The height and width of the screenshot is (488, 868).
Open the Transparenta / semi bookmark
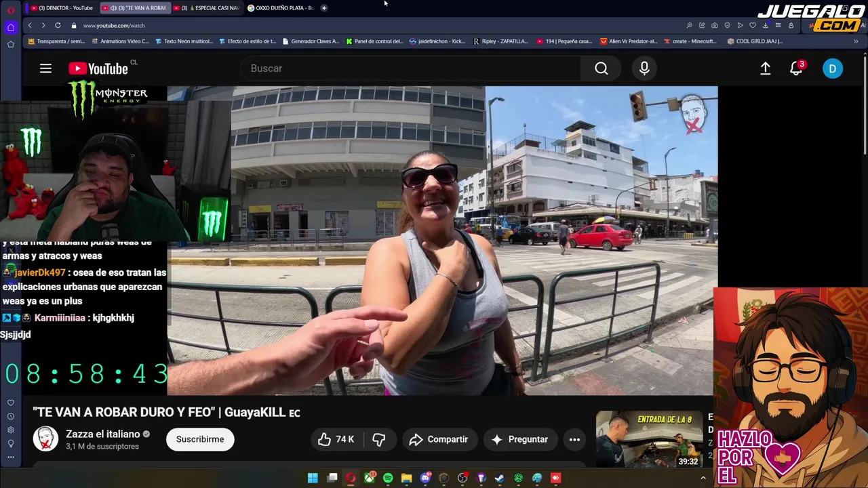56,41
